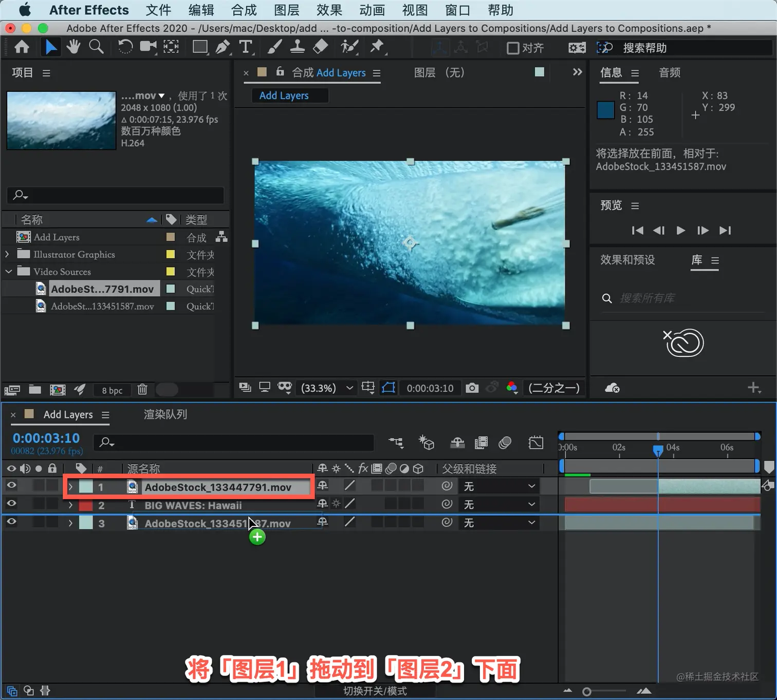Enable the 对齐 snapping checkbox

(512, 48)
